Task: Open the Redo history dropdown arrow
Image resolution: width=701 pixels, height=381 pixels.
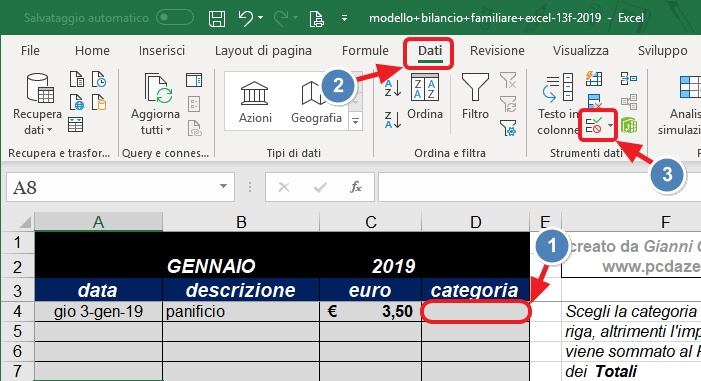Action: coord(295,18)
